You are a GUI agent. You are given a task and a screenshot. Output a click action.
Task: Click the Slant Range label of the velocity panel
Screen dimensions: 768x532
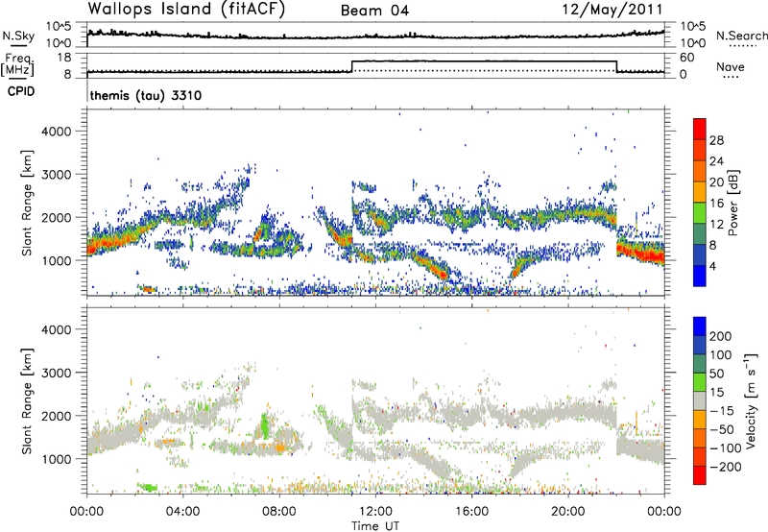(27, 401)
